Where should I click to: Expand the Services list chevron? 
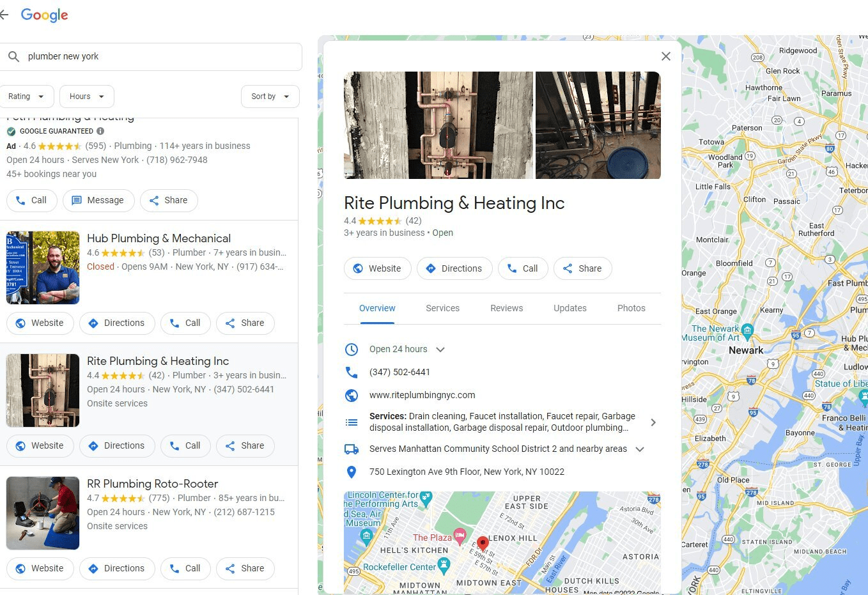click(x=653, y=422)
